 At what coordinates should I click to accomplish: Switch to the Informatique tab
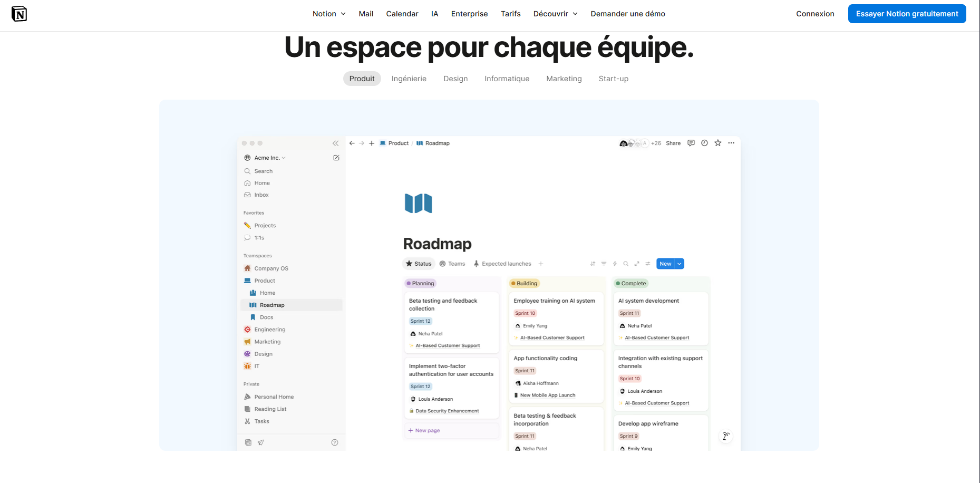pyautogui.click(x=507, y=79)
